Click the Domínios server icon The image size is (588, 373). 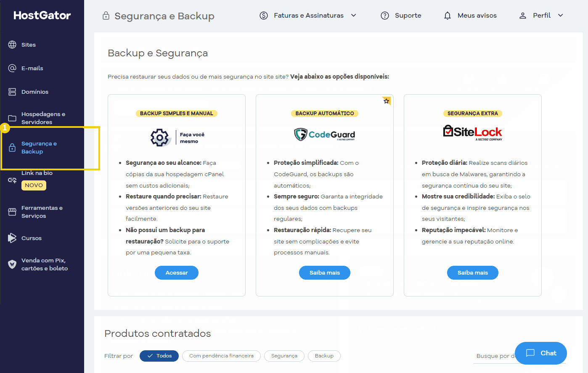[x=12, y=92]
